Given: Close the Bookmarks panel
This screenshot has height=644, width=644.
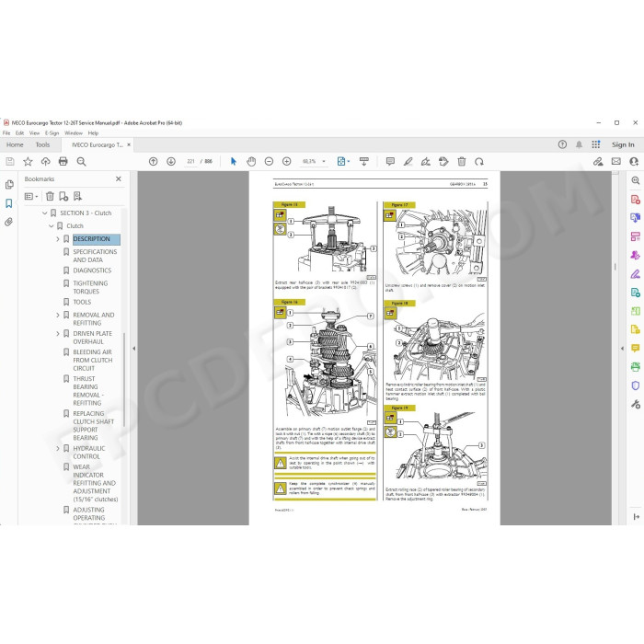Looking at the screenshot, I should 119,179.
